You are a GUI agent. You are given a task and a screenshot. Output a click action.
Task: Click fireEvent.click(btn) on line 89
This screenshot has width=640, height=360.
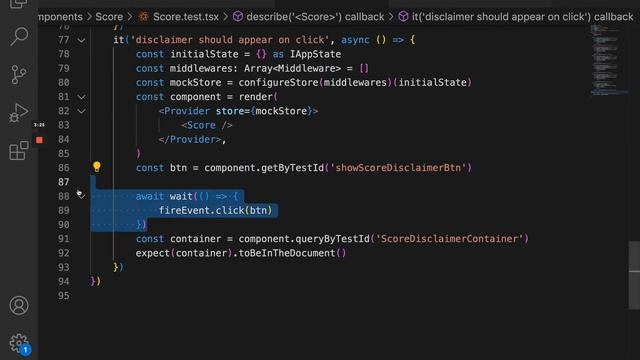(x=215, y=210)
